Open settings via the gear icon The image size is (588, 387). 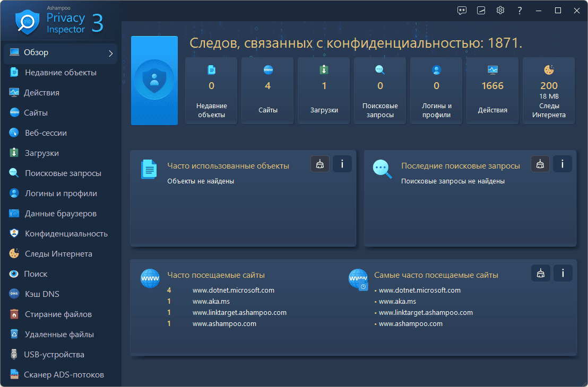[x=500, y=11]
